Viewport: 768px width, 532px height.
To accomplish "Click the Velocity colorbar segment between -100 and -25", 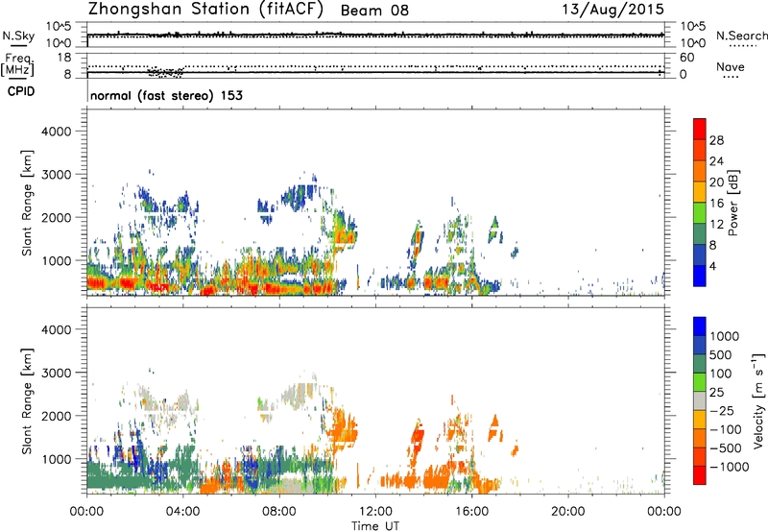I will (x=700, y=420).
